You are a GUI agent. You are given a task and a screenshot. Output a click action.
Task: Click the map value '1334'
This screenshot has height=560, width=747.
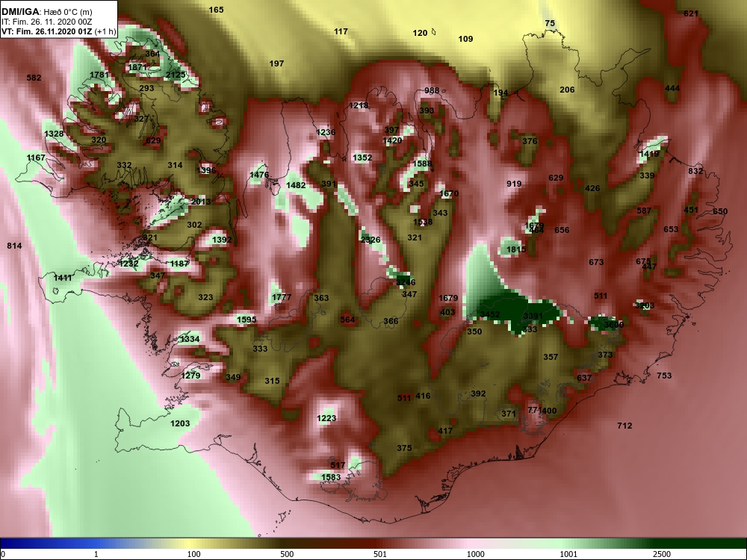click(190, 339)
